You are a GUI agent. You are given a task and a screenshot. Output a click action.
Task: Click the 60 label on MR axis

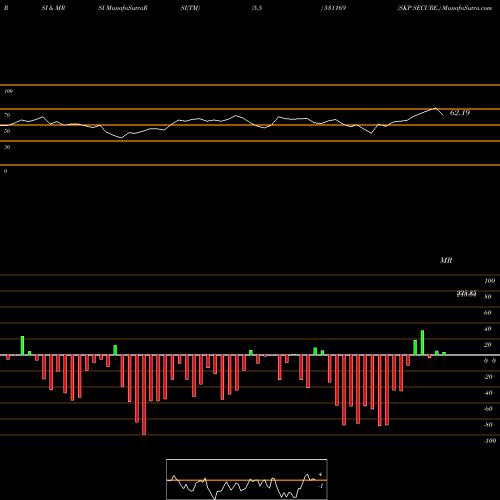coord(488,313)
